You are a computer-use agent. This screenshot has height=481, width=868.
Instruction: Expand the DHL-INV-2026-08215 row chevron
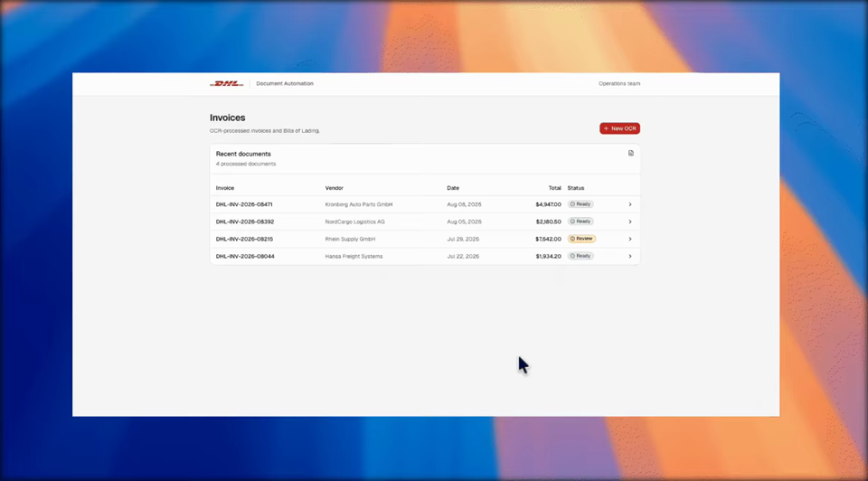pyautogui.click(x=630, y=239)
